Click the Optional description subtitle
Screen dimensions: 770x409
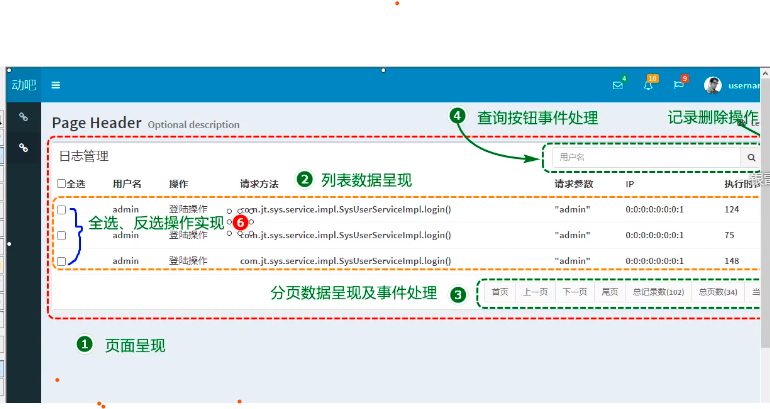pos(193,125)
